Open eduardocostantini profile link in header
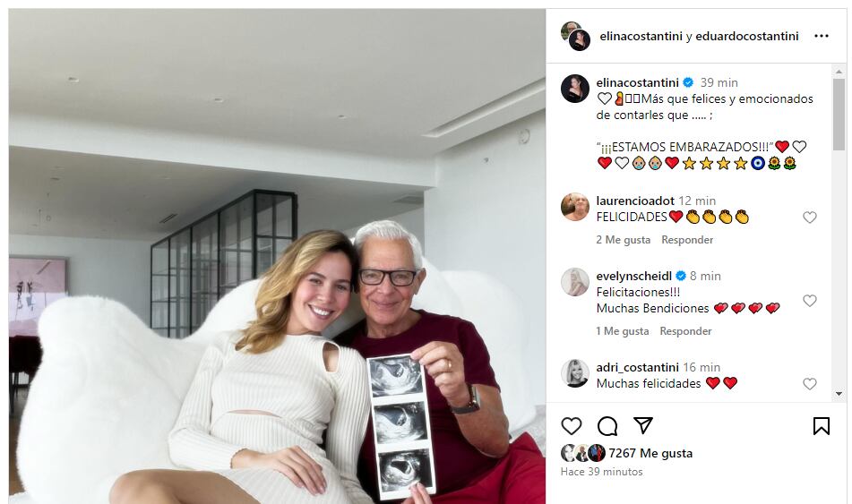 coord(747,36)
